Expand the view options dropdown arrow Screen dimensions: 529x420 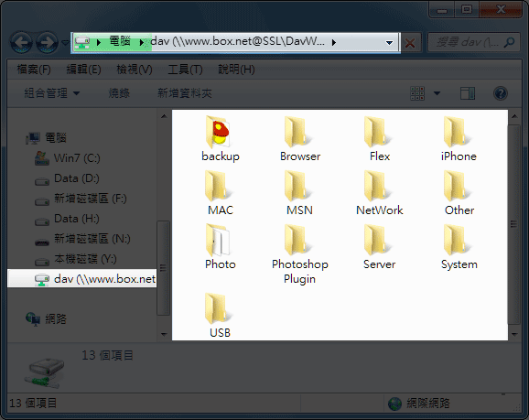[437, 93]
